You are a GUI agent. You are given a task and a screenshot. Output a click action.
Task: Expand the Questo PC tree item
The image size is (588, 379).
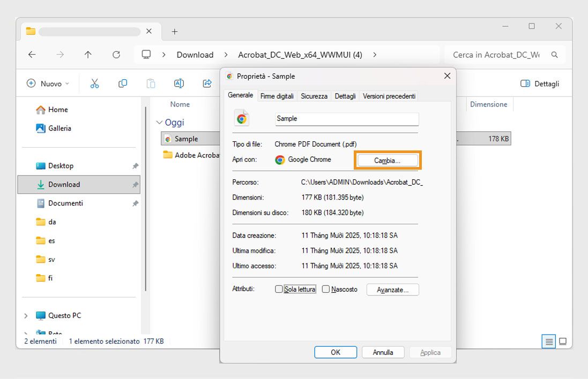26,315
